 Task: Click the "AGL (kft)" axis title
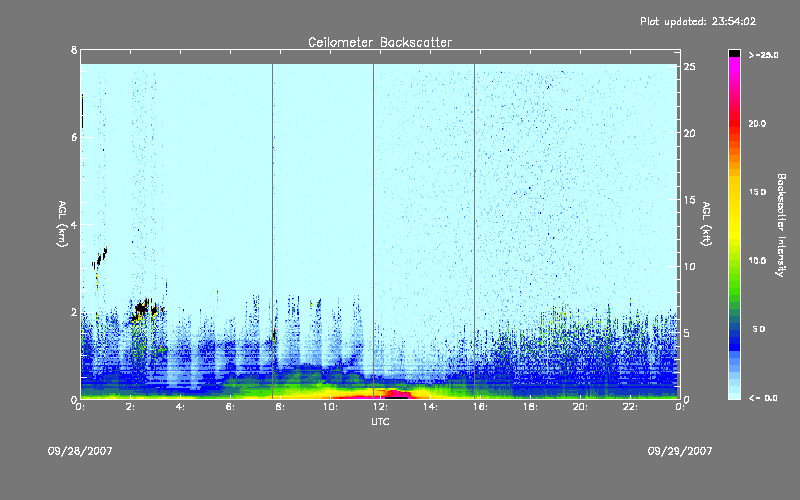tap(706, 224)
